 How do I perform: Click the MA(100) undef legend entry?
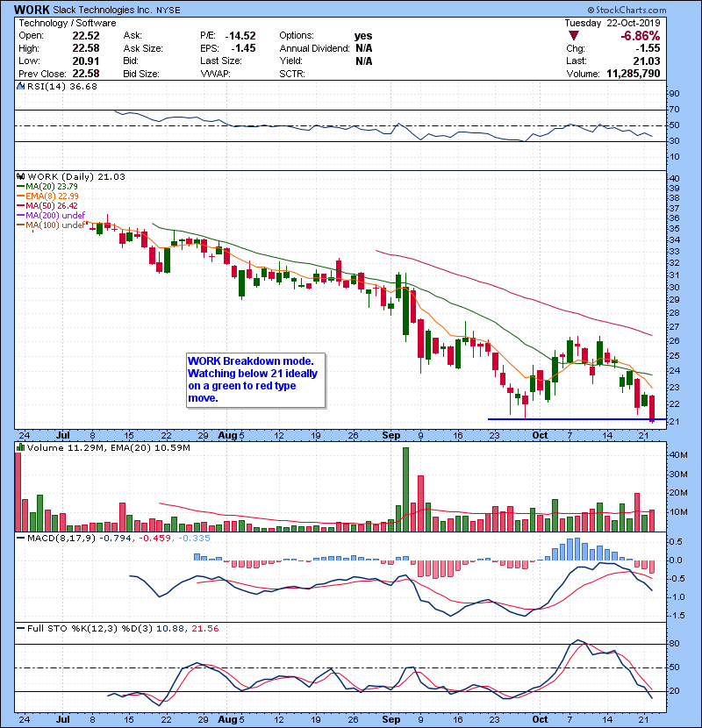tap(51, 225)
